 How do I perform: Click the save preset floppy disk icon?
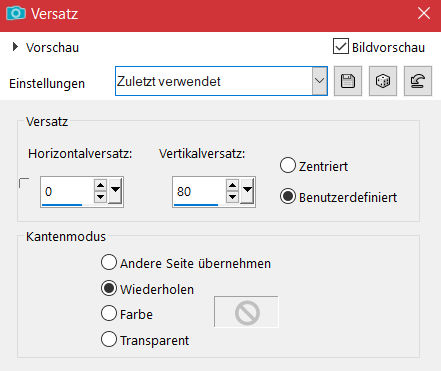pyautogui.click(x=348, y=81)
